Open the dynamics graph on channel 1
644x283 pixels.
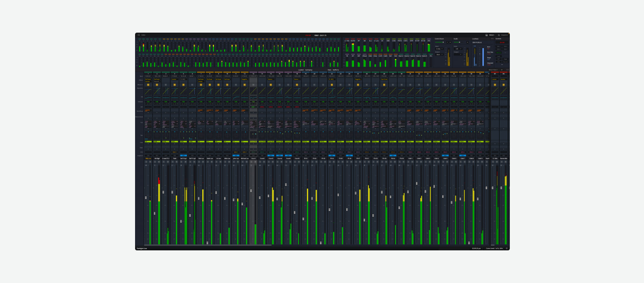[148, 91]
